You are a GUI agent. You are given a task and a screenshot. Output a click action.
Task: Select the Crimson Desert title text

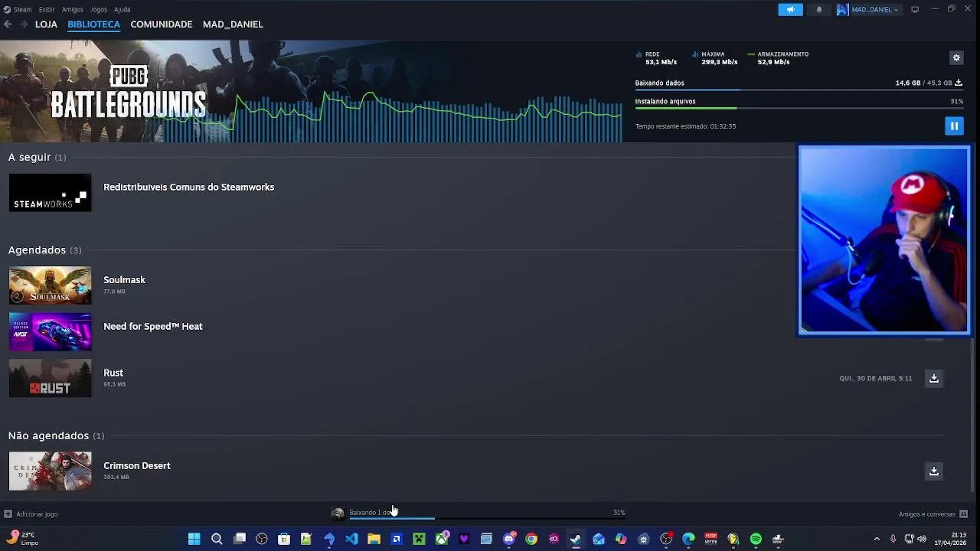point(137,465)
